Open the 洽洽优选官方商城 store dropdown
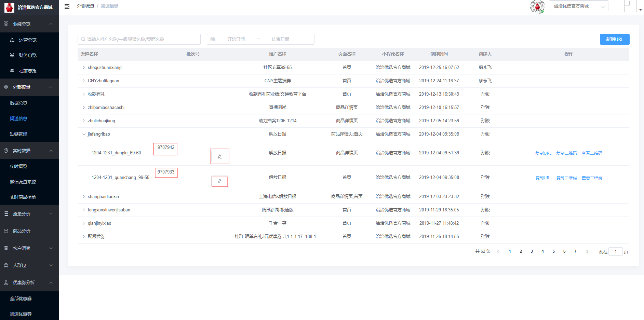This screenshot has width=644, height=320. click(578, 6)
